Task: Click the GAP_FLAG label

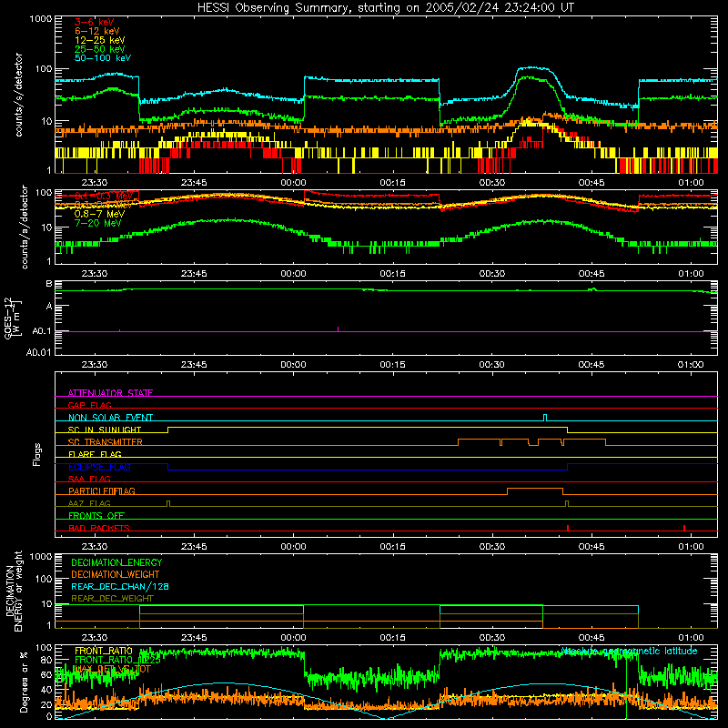Action: 89,405
